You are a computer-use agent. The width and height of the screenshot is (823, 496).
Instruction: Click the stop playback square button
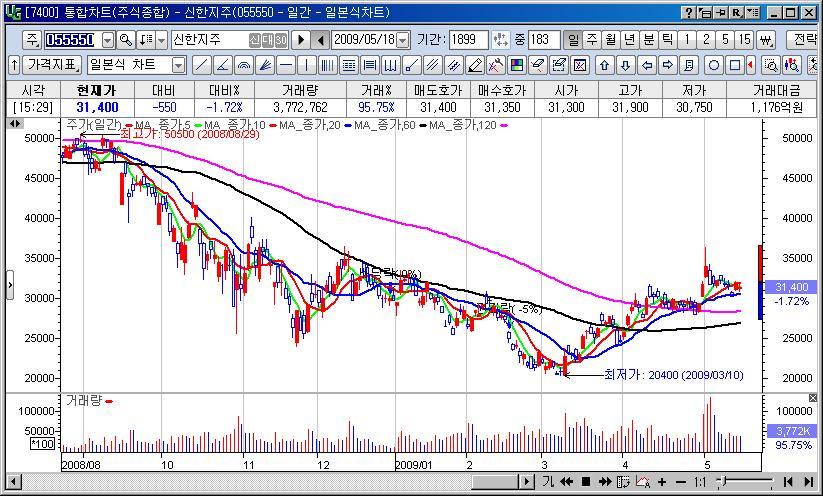tap(586, 482)
